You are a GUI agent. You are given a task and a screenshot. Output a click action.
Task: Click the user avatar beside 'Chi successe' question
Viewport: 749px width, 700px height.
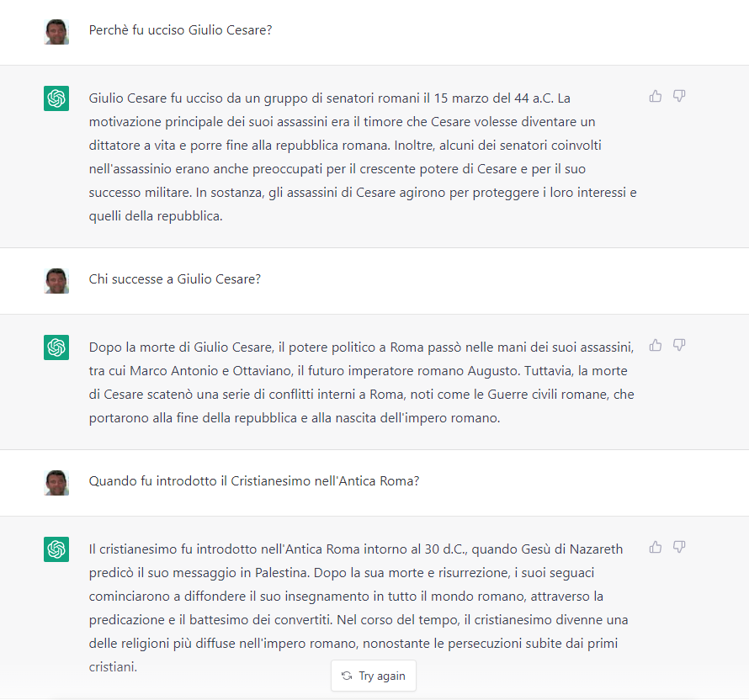pyautogui.click(x=56, y=280)
